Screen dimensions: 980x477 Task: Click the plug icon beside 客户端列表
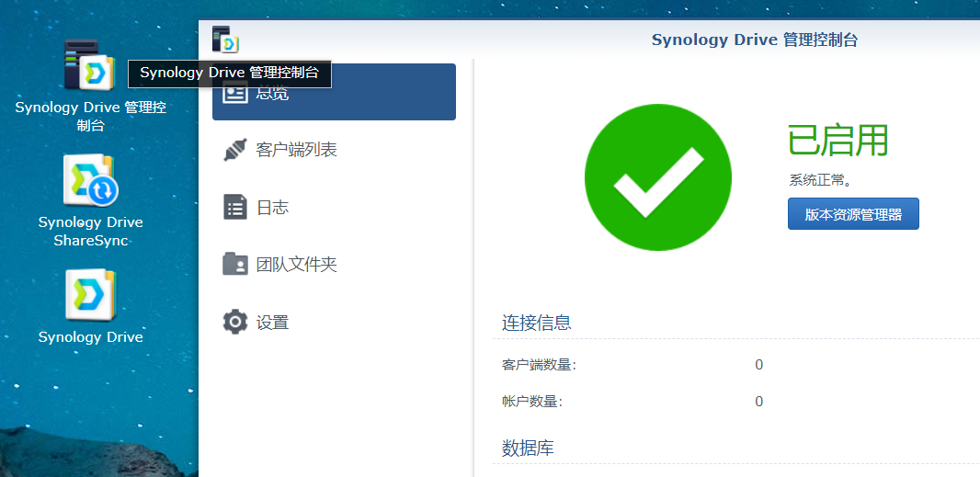235,150
